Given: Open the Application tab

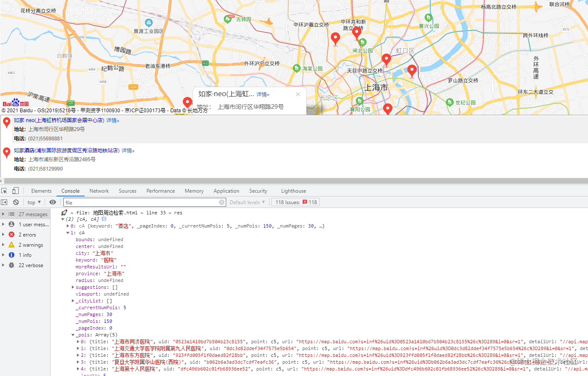Looking at the screenshot, I should tap(227, 191).
